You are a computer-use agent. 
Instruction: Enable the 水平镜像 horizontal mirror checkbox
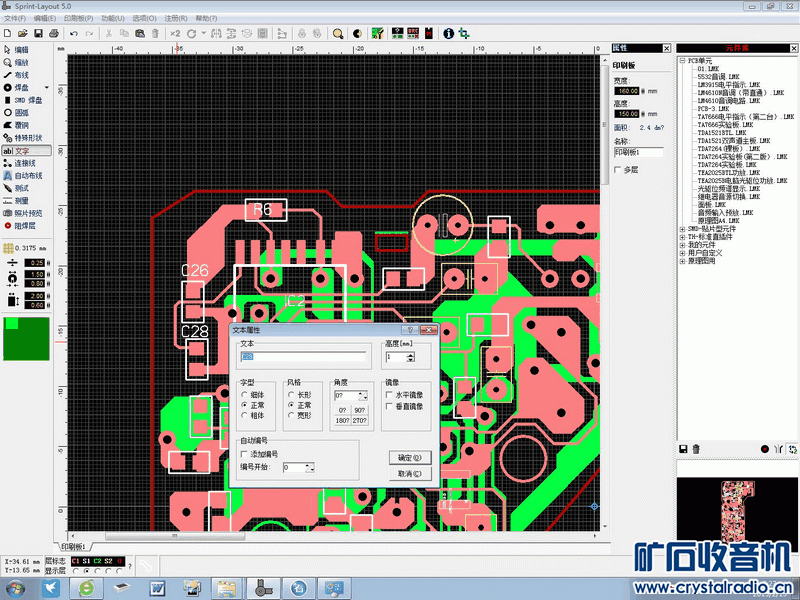(x=389, y=395)
